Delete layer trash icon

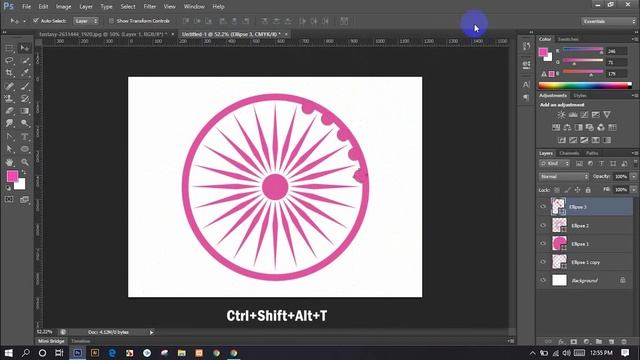624,341
